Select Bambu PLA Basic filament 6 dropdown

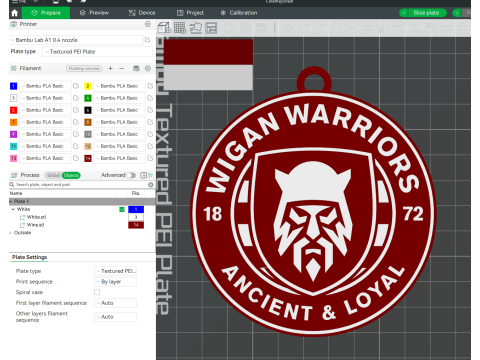coord(120,110)
